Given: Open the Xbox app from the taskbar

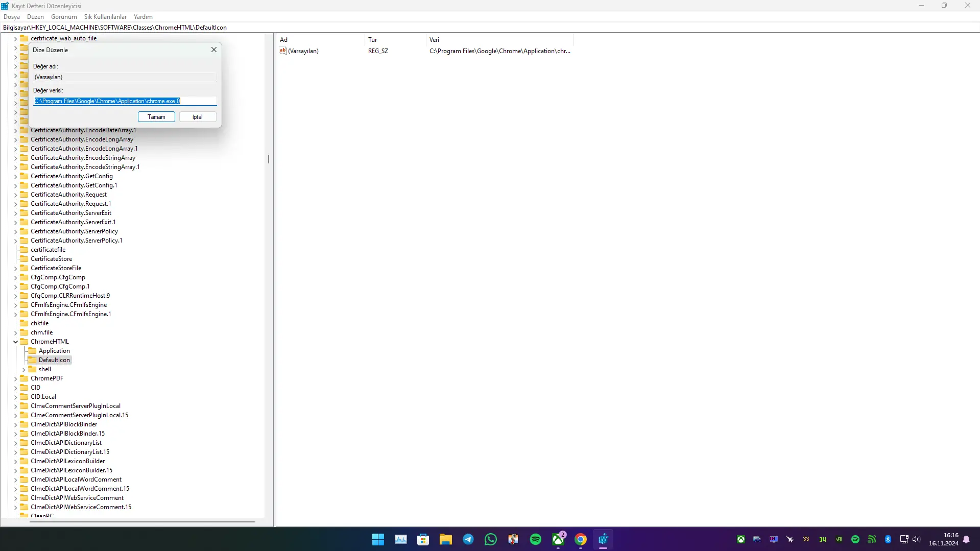Looking at the screenshot, I should click(x=558, y=539).
